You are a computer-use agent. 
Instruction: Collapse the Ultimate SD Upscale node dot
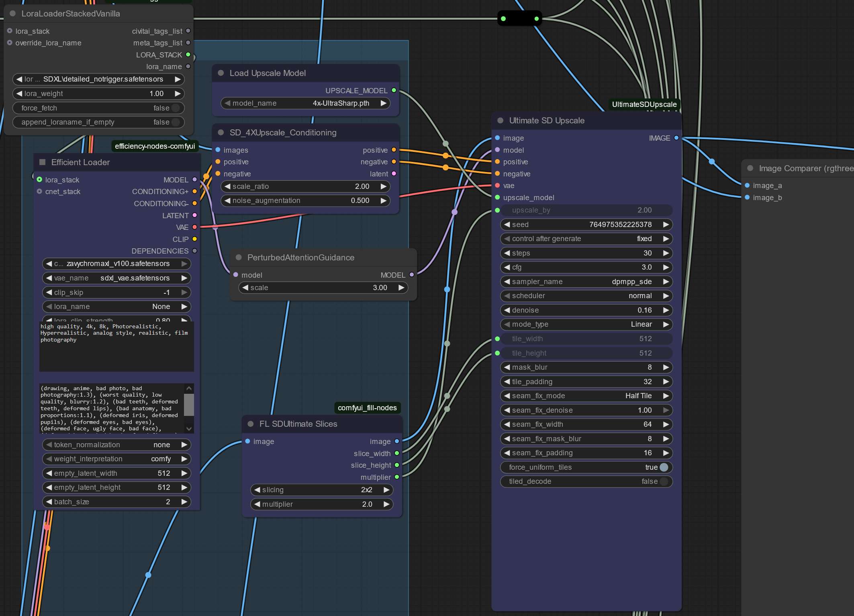coord(500,121)
